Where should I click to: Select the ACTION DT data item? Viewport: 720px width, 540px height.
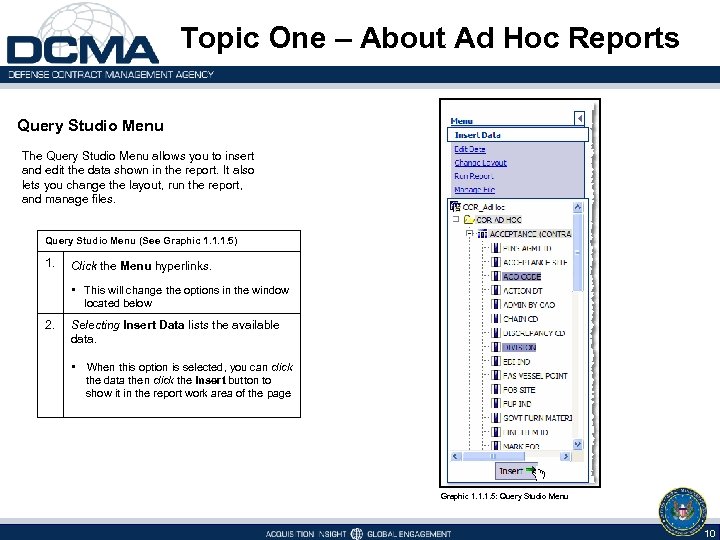[523, 291]
